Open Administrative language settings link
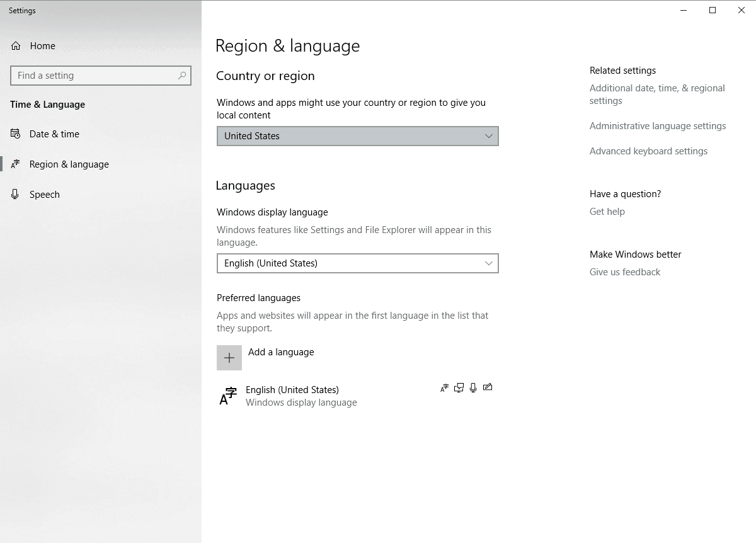Screen dimensions: 756x543 click(x=658, y=126)
